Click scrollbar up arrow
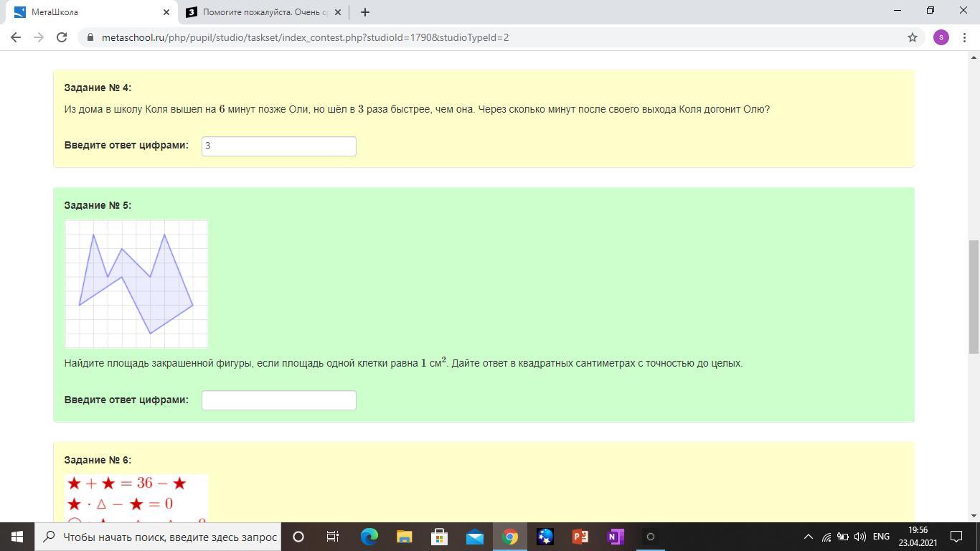980x551 pixels. coord(974,57)
